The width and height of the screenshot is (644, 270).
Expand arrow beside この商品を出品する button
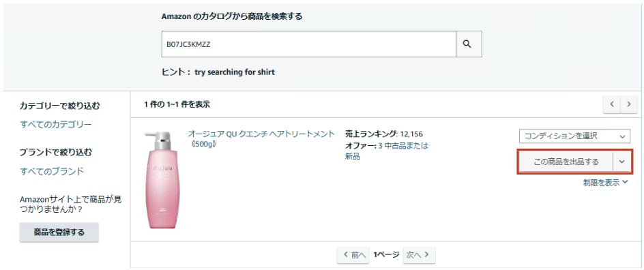tap(621, 162)
